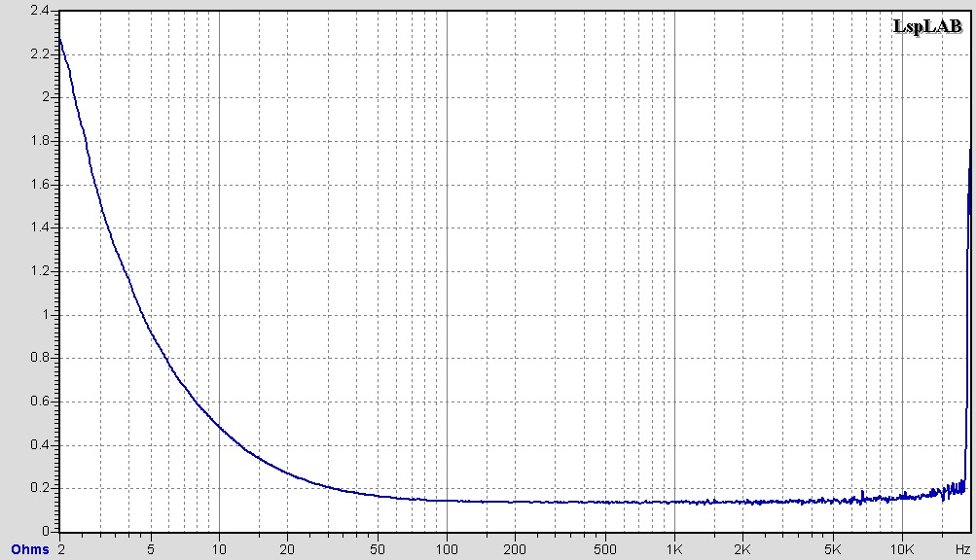Select the "0.2" vertical axis value

40,488
